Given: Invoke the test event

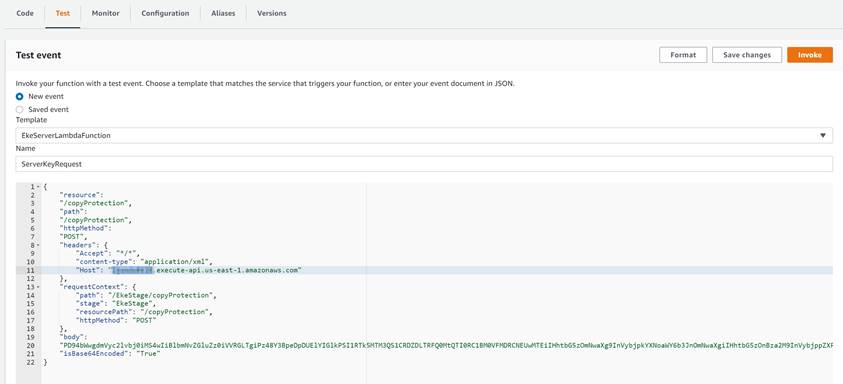Looking at the screenshot, I should [810, 55].
